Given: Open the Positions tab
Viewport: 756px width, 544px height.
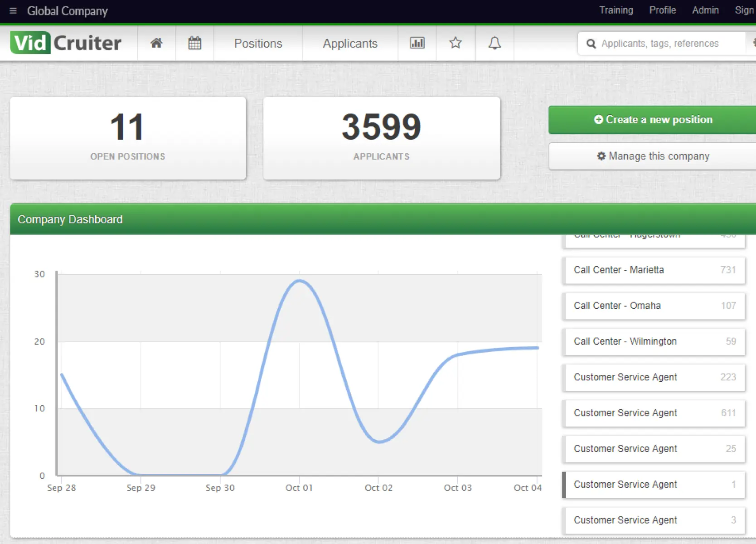Looking at the screenshot, I should tap(258, 43).
